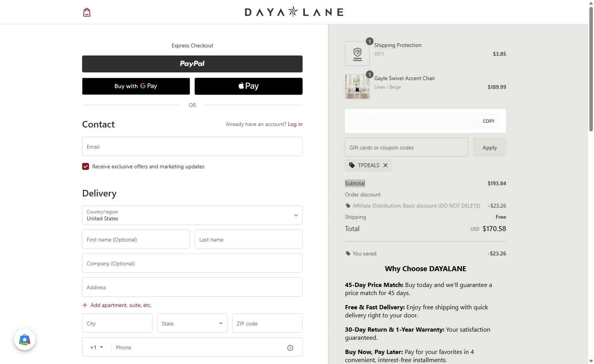Open the Country/region dropdown
The width and height of the screenshot is (594, 364).
[192, 215]
